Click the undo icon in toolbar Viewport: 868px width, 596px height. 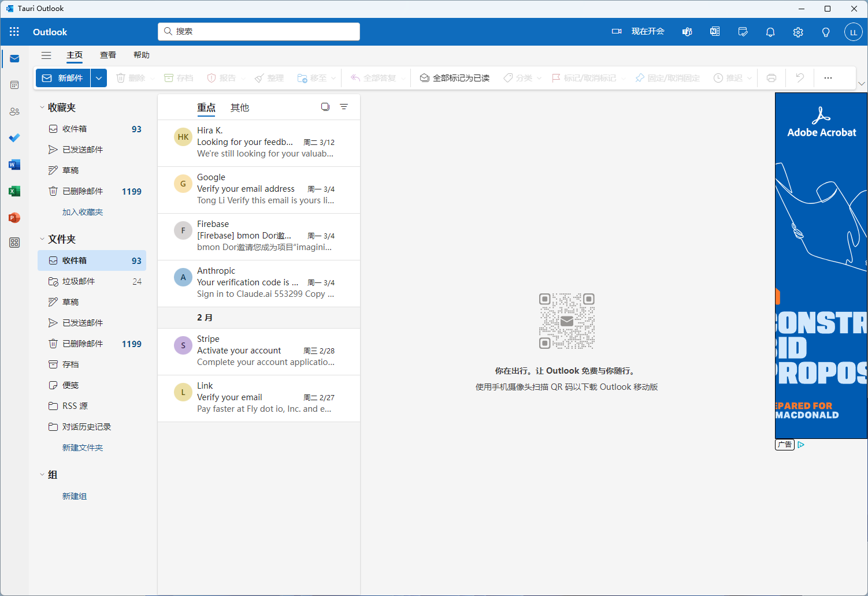pos(800,78)
